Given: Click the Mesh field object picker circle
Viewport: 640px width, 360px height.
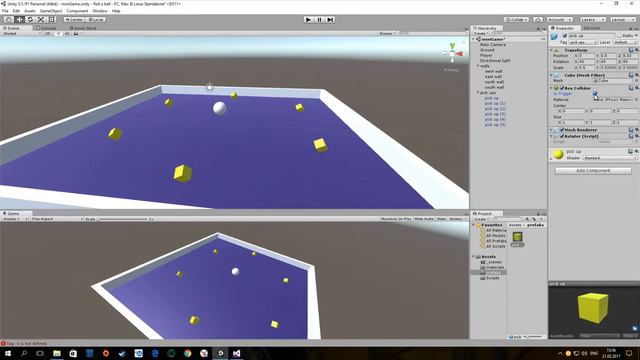Looking at the screenshot, I should [636, 81].
